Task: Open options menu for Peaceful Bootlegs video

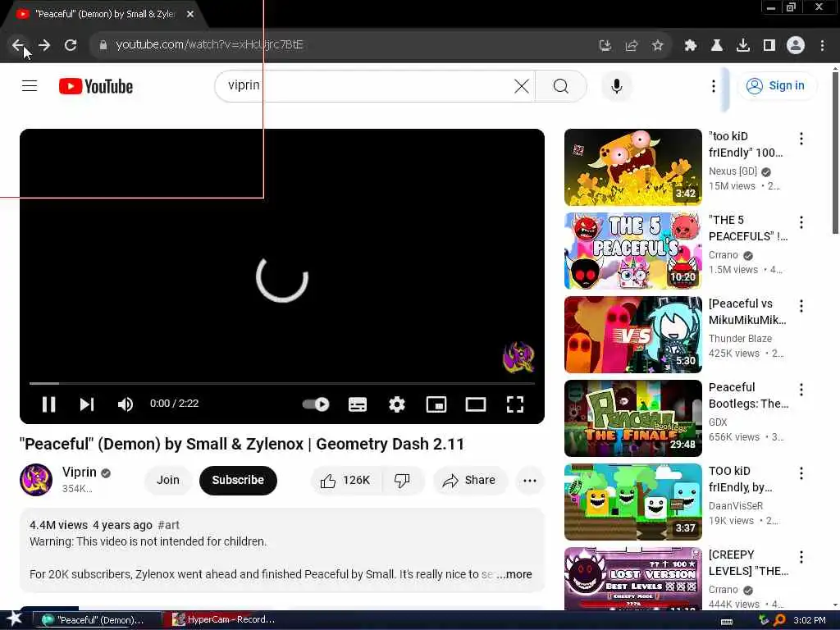Action: pyautogui.click(x=801, y=390)
